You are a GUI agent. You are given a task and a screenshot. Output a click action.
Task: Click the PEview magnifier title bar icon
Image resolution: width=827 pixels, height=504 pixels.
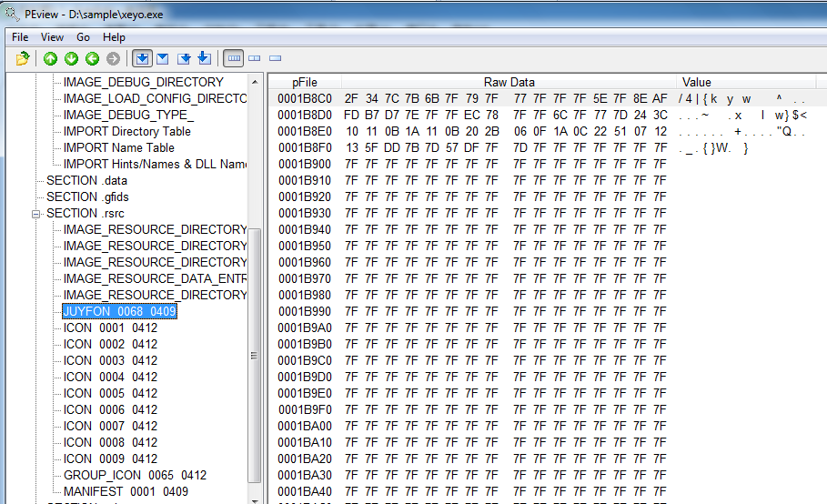click(12, 14)
